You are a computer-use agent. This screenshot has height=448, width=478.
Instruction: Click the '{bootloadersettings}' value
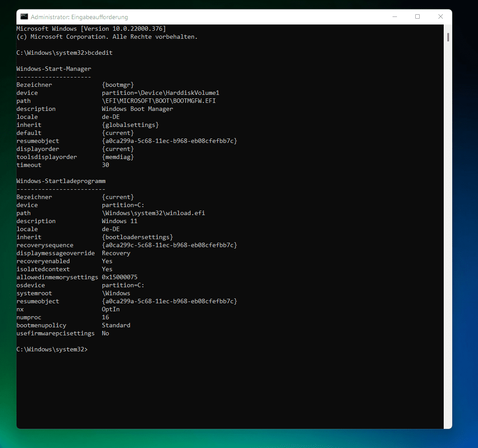(x=137, y=237)
